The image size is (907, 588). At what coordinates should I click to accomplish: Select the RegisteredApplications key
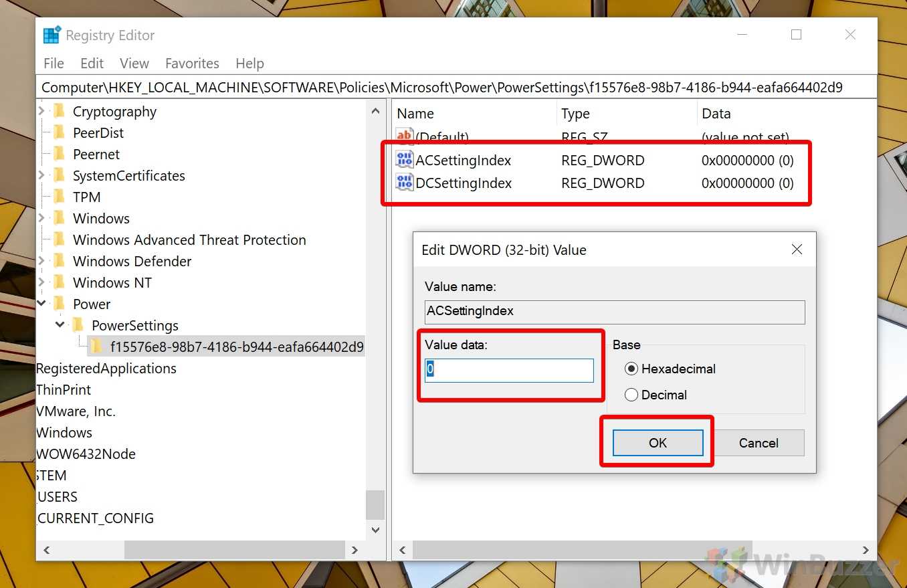click(106, 368)
